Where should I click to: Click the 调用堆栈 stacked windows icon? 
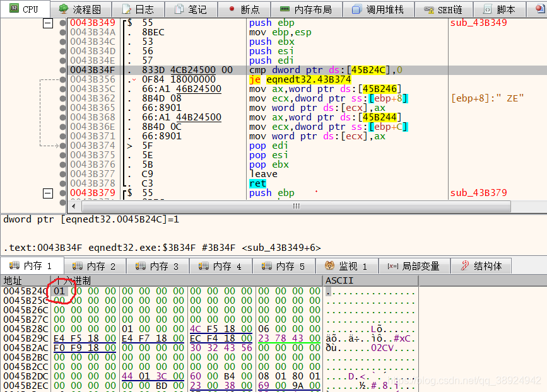(x=356, y=9)
